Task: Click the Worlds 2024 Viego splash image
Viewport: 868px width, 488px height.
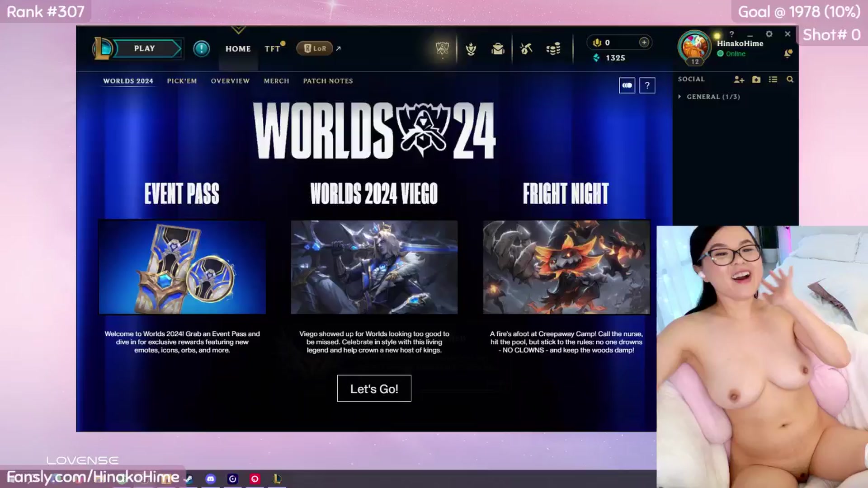Action: [x=374, y=267]
